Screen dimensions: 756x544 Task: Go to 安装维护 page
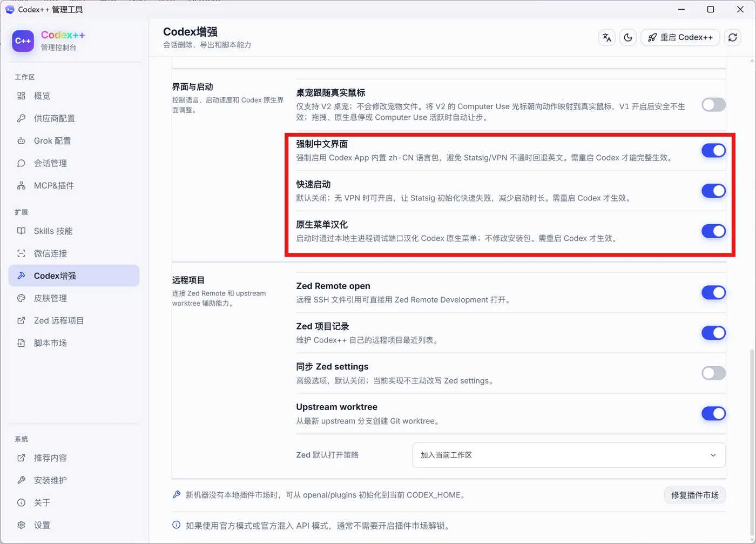[74, 480]
